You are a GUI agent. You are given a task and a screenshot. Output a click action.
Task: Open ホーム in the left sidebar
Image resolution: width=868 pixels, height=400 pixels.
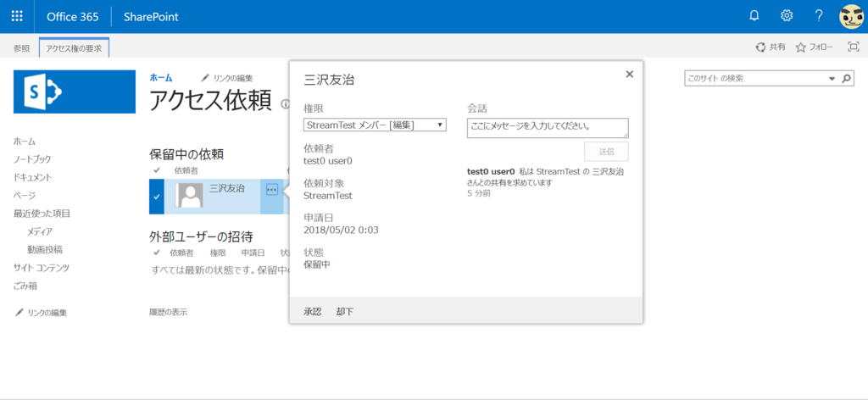tap(25, 142)
